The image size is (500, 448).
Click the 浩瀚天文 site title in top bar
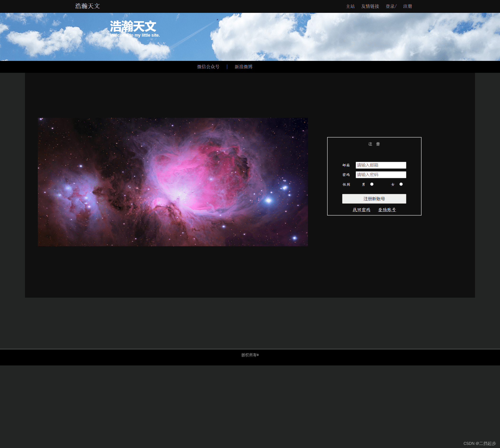point(87,6)
